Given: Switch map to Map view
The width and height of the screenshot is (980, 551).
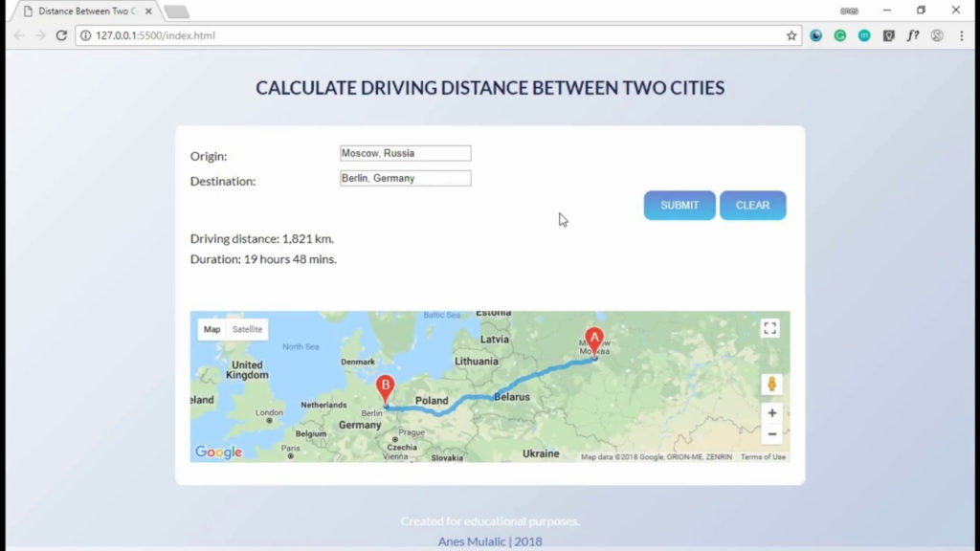Looking at the screenshot, I should [x=212, y=329].
